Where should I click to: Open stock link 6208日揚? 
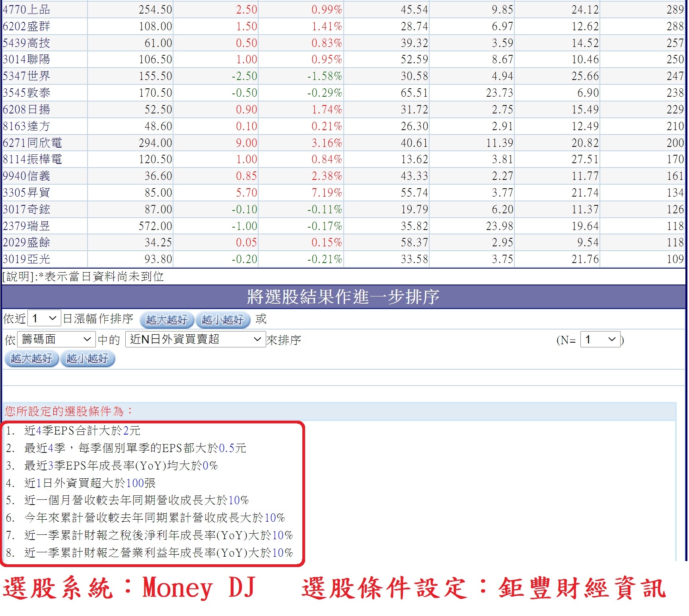27,109
